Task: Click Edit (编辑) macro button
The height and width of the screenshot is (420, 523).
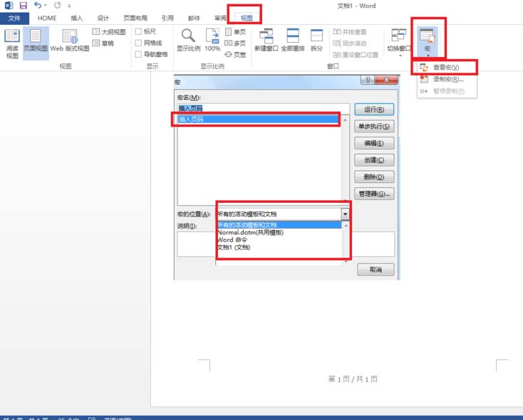Action: (x=374, y=143)
